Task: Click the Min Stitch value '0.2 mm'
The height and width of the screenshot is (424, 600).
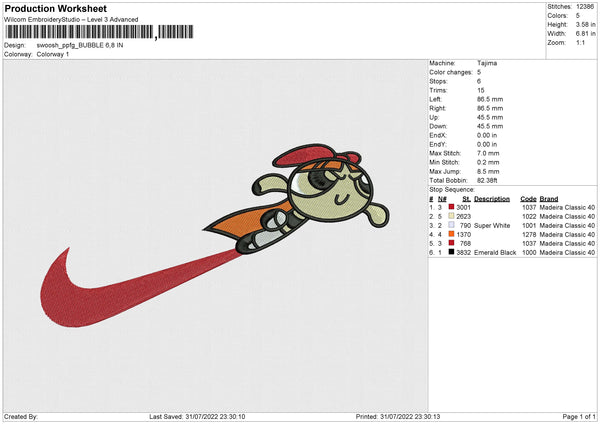Action: (x=488, y=162)
